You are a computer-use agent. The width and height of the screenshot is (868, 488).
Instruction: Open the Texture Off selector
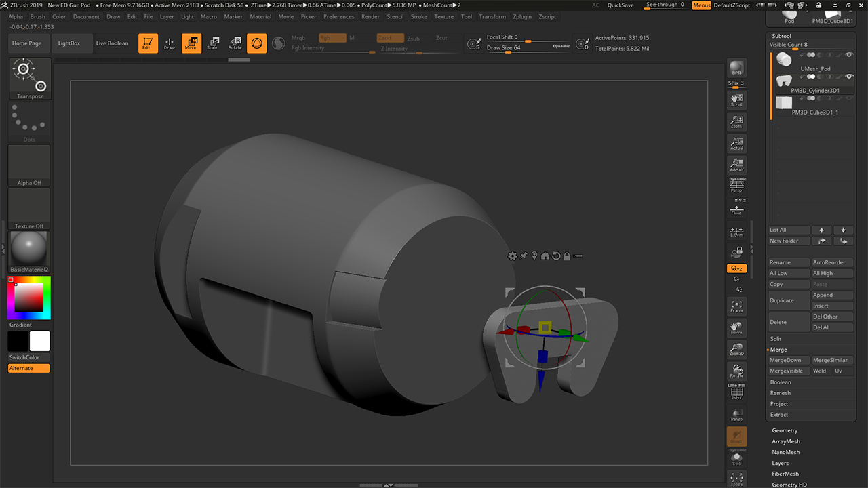[29, 209]
